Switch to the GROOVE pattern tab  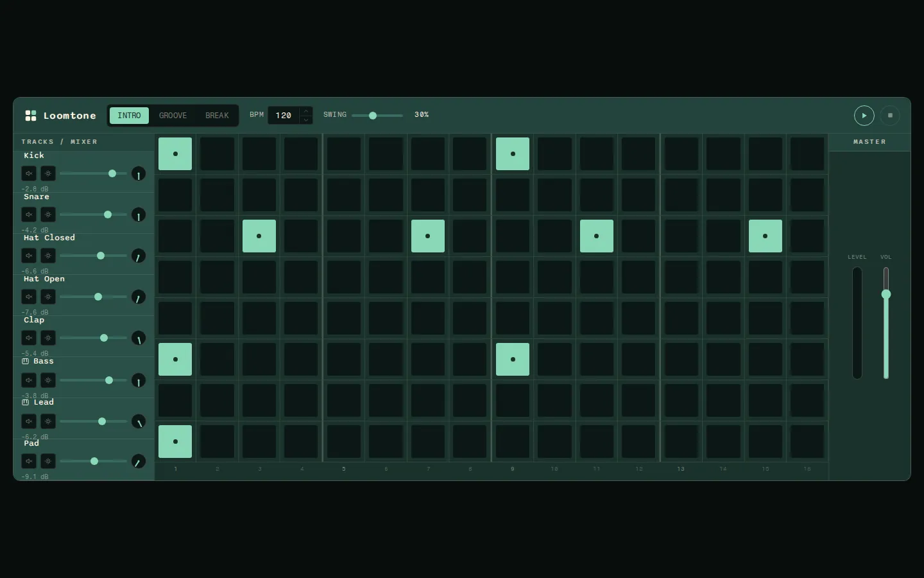pyautogui.click(x=173, y=116)
